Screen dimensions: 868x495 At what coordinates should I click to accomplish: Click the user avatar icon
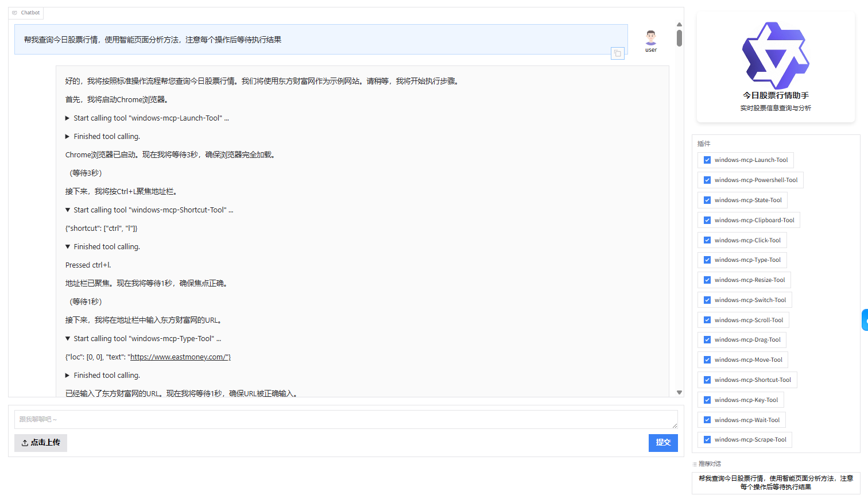tap(650, 38)
